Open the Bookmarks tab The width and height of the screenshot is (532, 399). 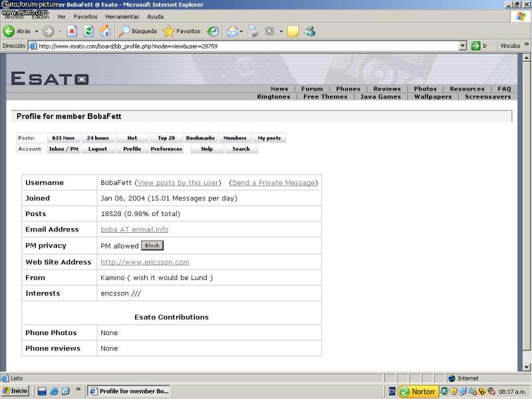click(x=201, y=138)
